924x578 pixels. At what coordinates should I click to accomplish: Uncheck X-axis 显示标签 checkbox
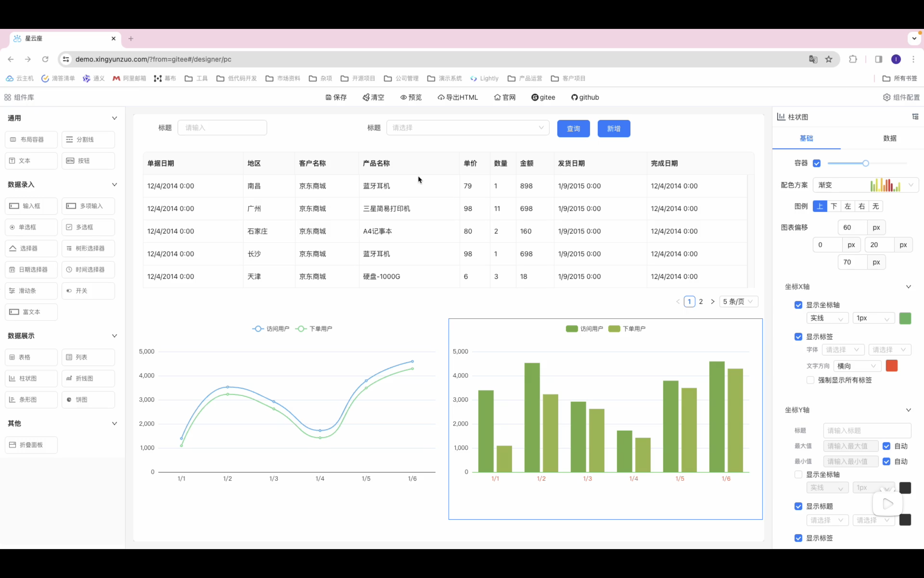click(798, 337)
